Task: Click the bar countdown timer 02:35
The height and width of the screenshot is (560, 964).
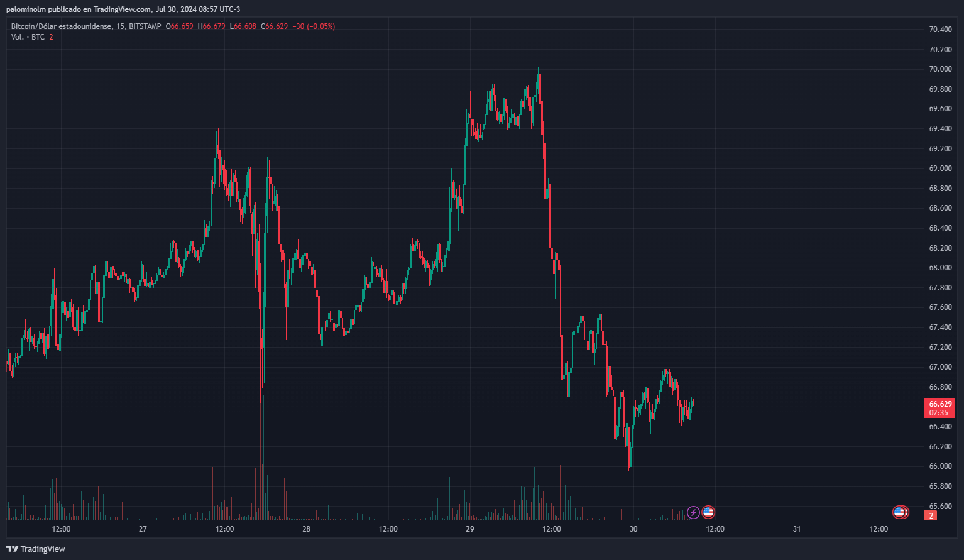Action: [x=939, y=413]
